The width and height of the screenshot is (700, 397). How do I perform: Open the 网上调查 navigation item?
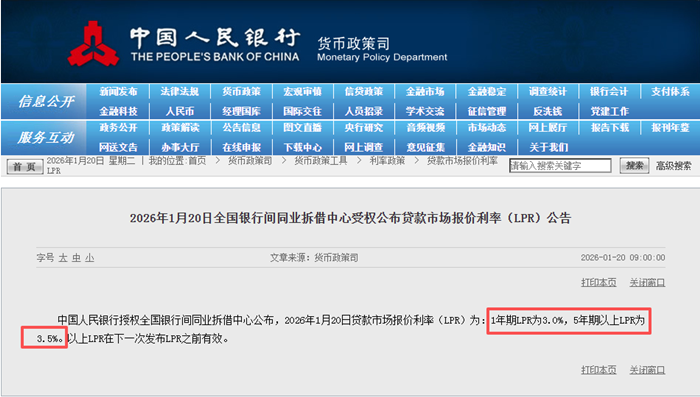364,147
